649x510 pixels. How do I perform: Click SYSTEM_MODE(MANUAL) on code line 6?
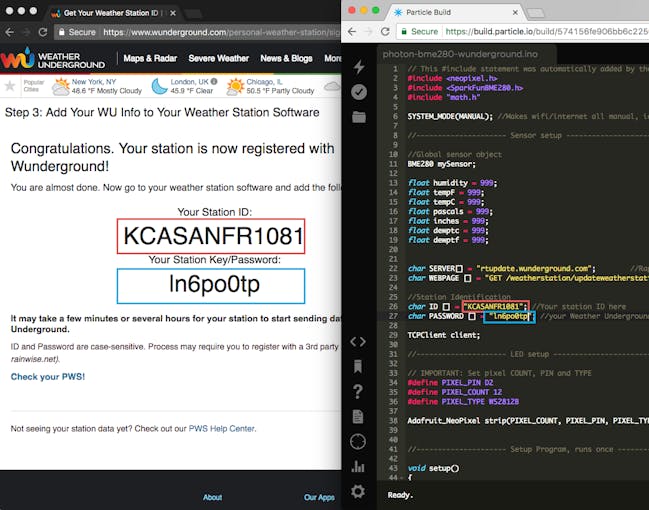click(x=450, y=117)
